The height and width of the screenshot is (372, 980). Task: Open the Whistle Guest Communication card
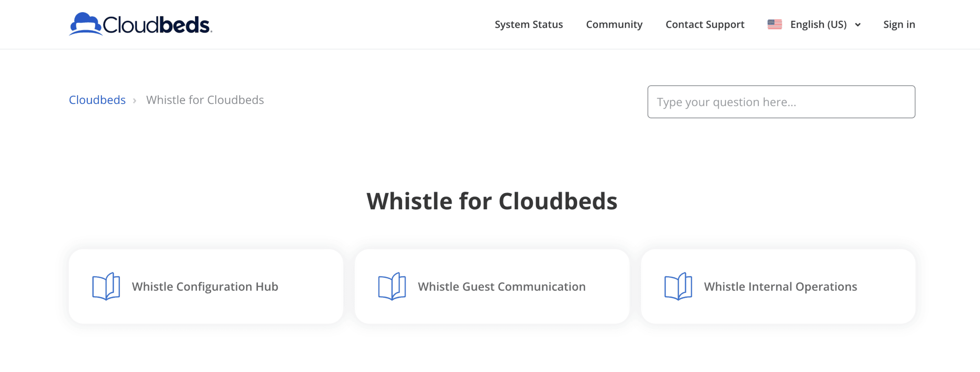[492, 286]
